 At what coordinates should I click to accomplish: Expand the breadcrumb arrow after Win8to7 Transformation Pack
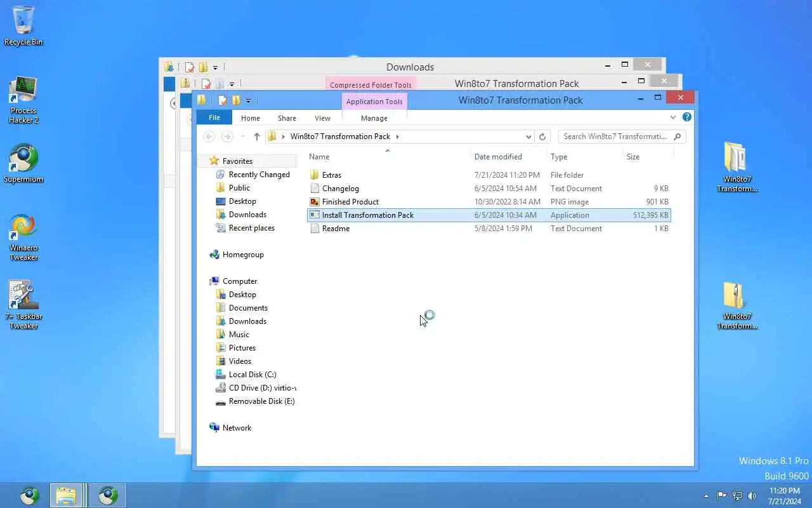398,137
